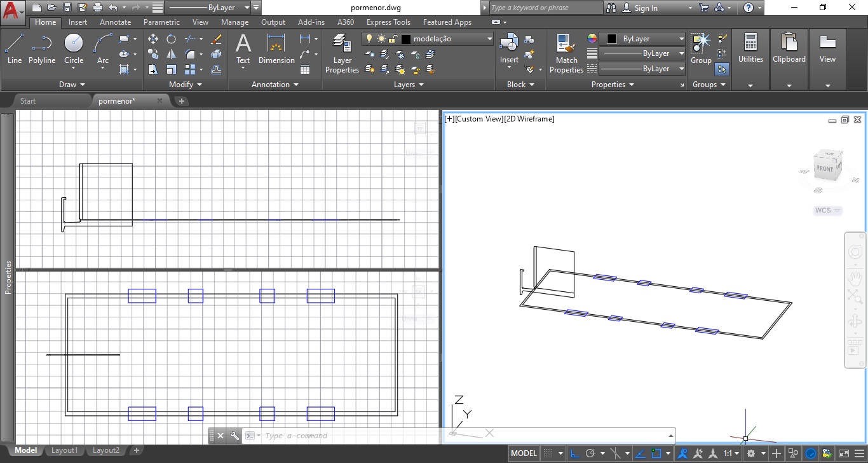This screenshot has width=868, height=463.
Task: Click the Insert block icon
Action: (509, 49)
